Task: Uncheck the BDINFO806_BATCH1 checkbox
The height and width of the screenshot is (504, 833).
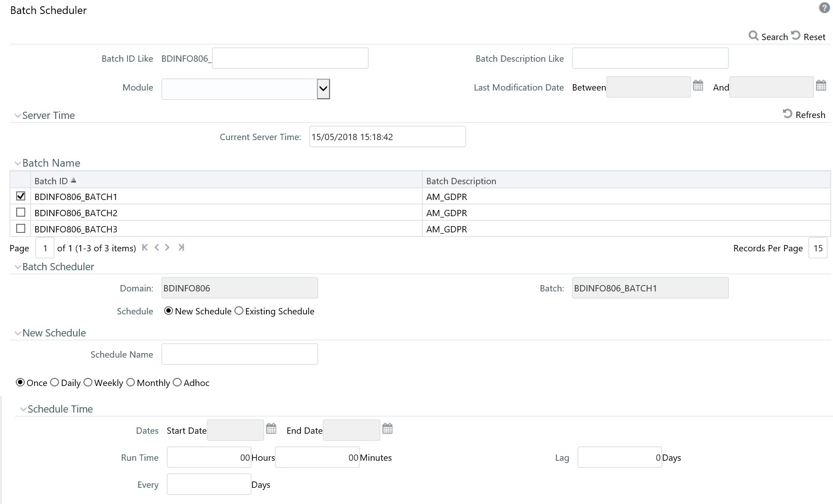Action: (21, 196)
